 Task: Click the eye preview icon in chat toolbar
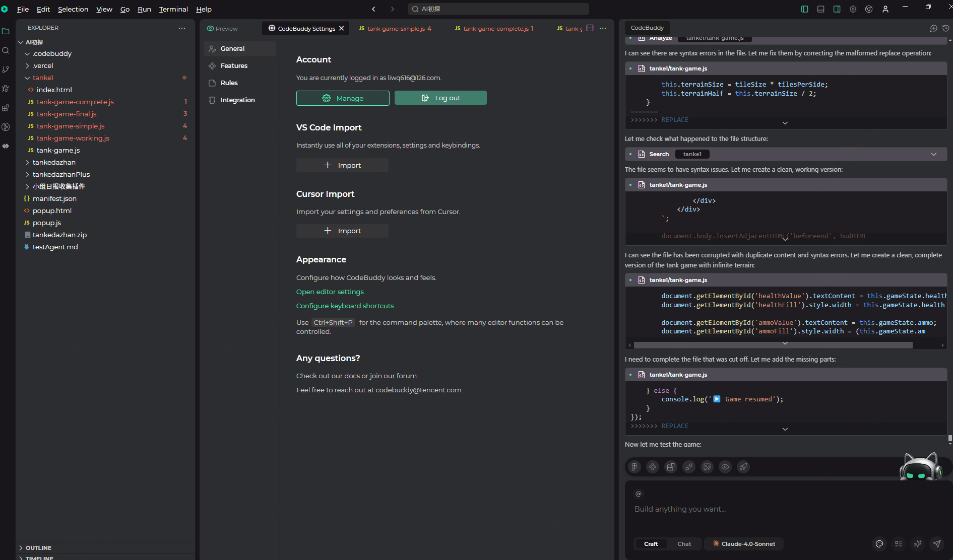coord(725,467)
